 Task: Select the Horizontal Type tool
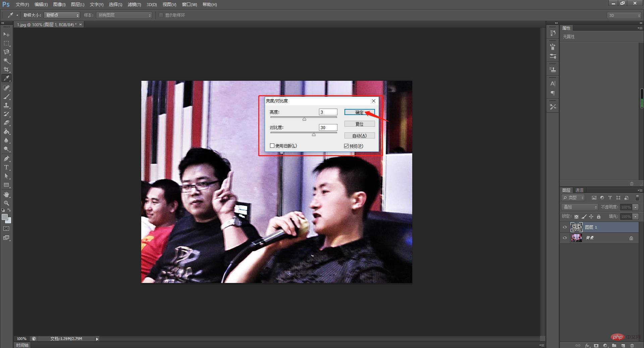click(6, 167)
